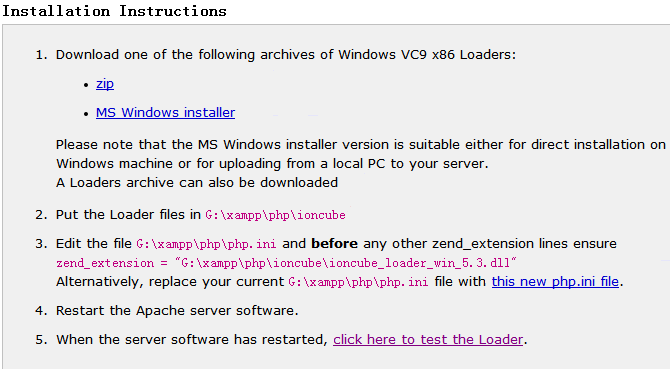Viewport: 671px width, 369px height.
Task: Open the "this new php.ini file" link
Action: tap(555, 282)
